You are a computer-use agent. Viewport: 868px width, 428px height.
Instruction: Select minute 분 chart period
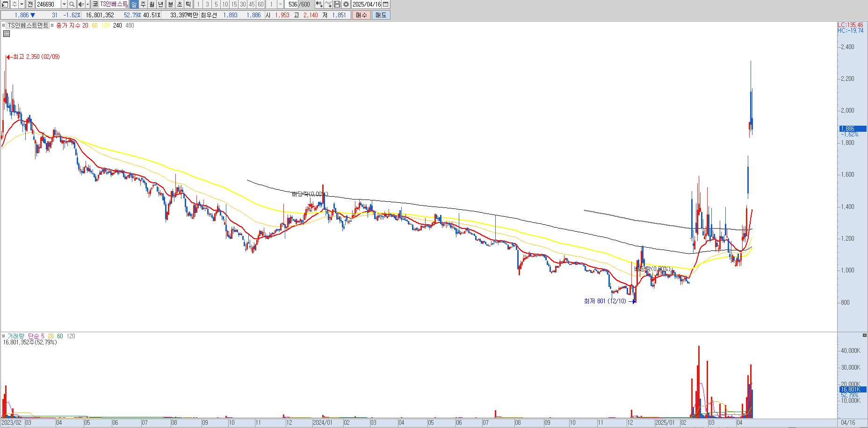coord(171,4)
